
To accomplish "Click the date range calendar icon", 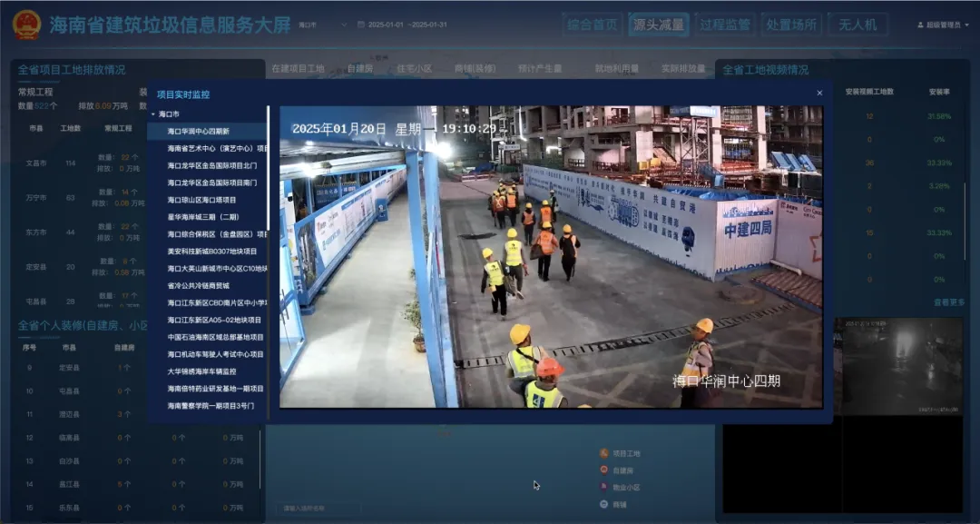I will (361, 25).
